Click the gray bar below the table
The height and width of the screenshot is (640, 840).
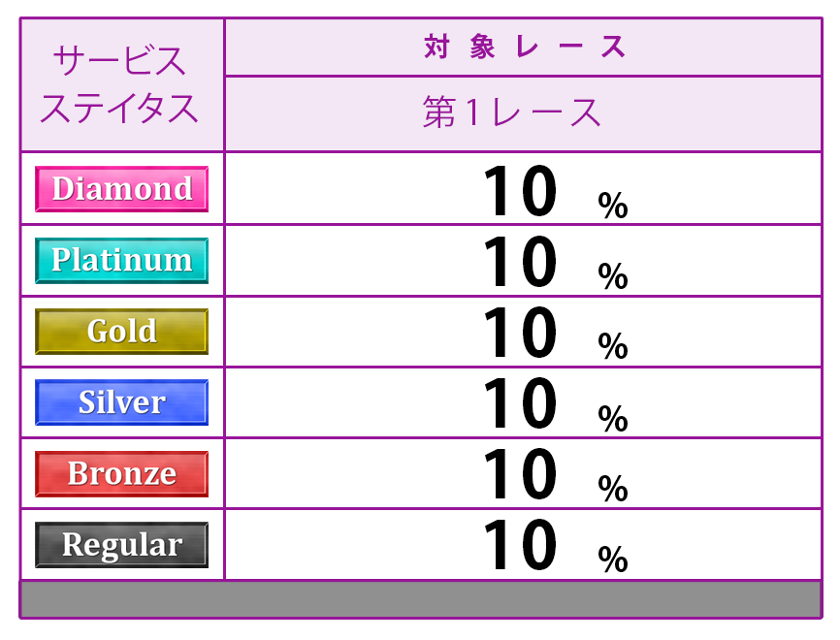coord(420,598)
